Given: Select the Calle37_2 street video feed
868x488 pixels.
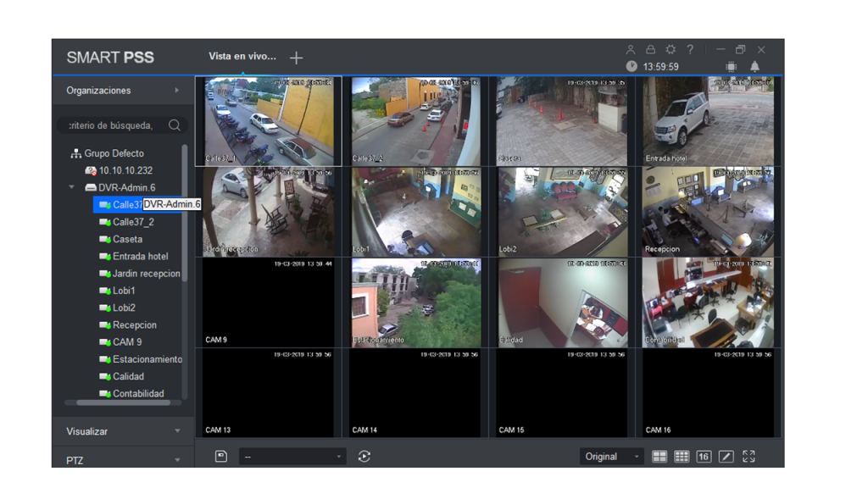Looking at the screenshot, I should click(x=415, y=121).
